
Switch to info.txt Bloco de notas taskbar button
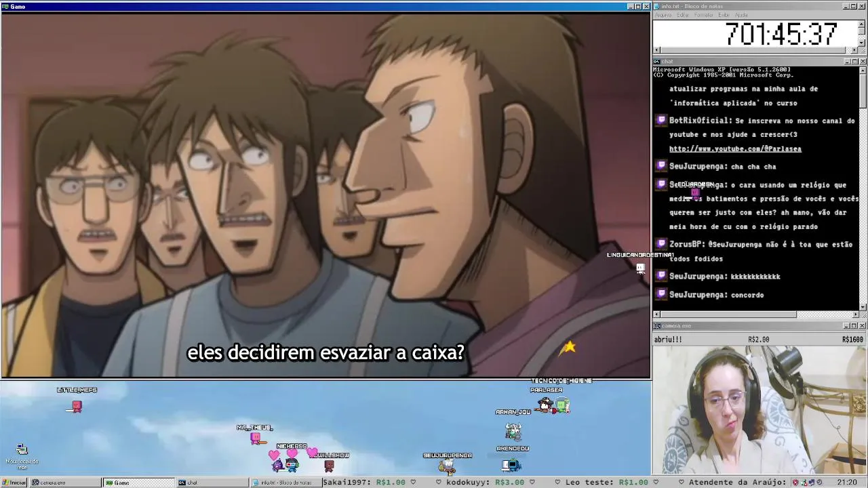point(285,483)
